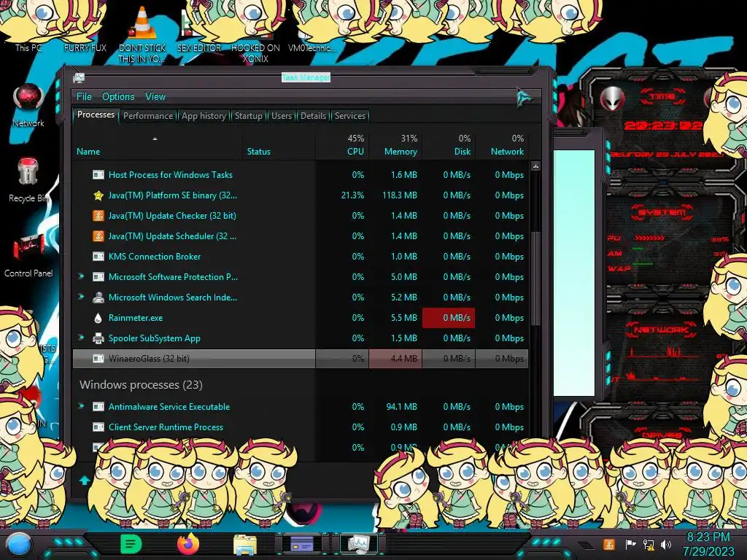This screenshot has height=560, width=747.
Task: Open the Options menu
Action: pyautogui.click(x=118, y=97)
